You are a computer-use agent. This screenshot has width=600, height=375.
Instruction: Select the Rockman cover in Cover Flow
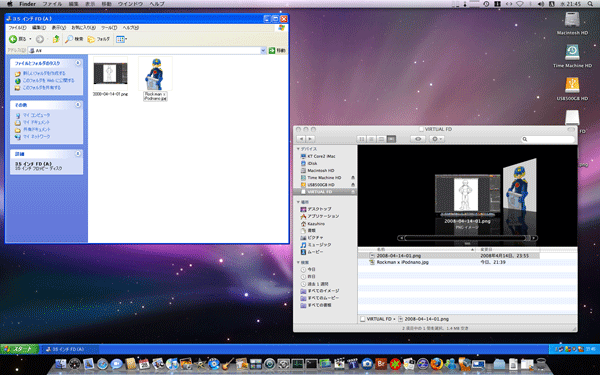pos(520,187)
